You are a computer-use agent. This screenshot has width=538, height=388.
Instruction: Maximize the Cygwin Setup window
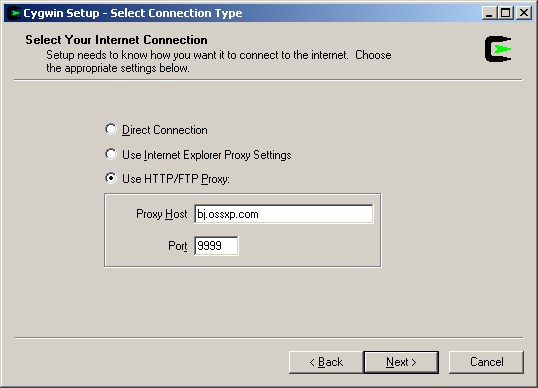click(505, 13)
